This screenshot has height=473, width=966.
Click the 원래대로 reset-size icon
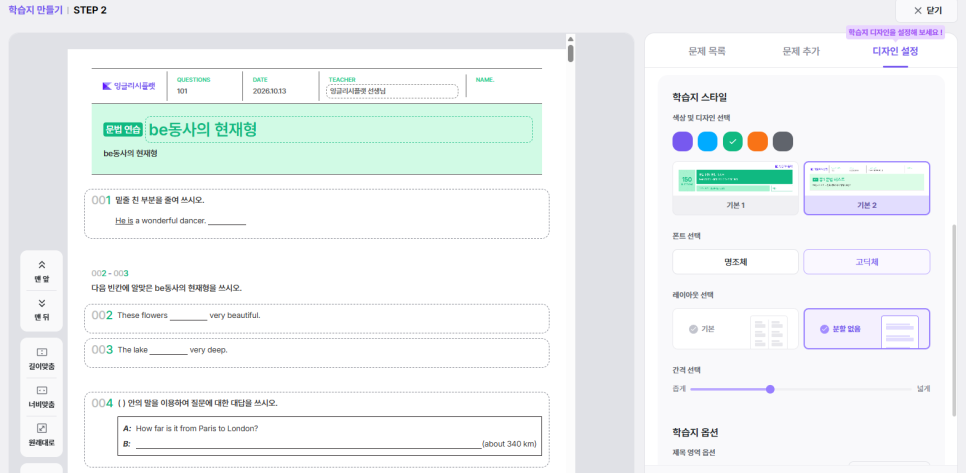click(x=42, y=428)
